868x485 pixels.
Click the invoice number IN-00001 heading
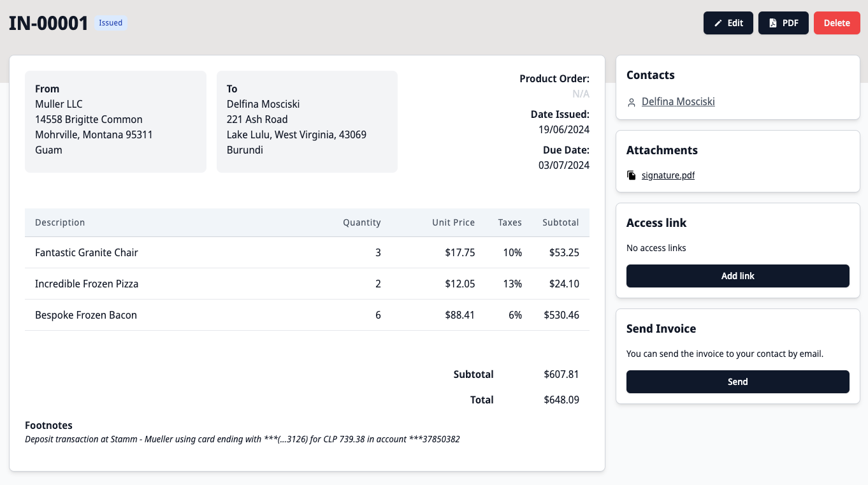click(x=48, y=22)
